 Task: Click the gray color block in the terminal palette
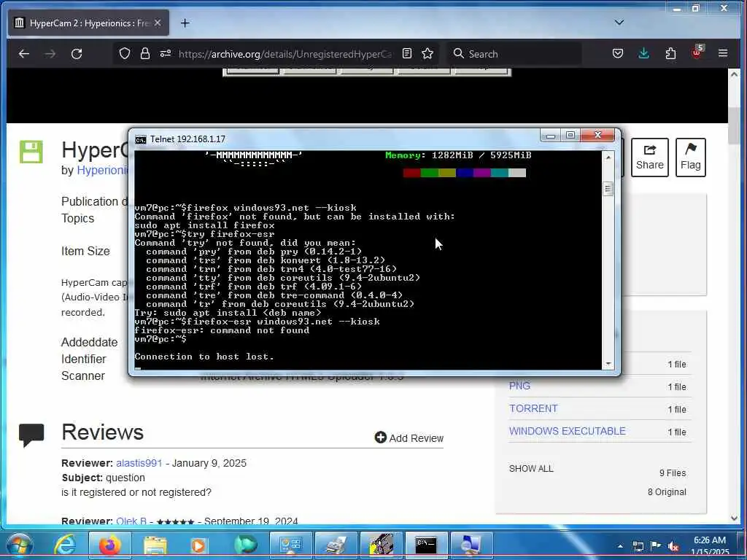click(517, 172)
